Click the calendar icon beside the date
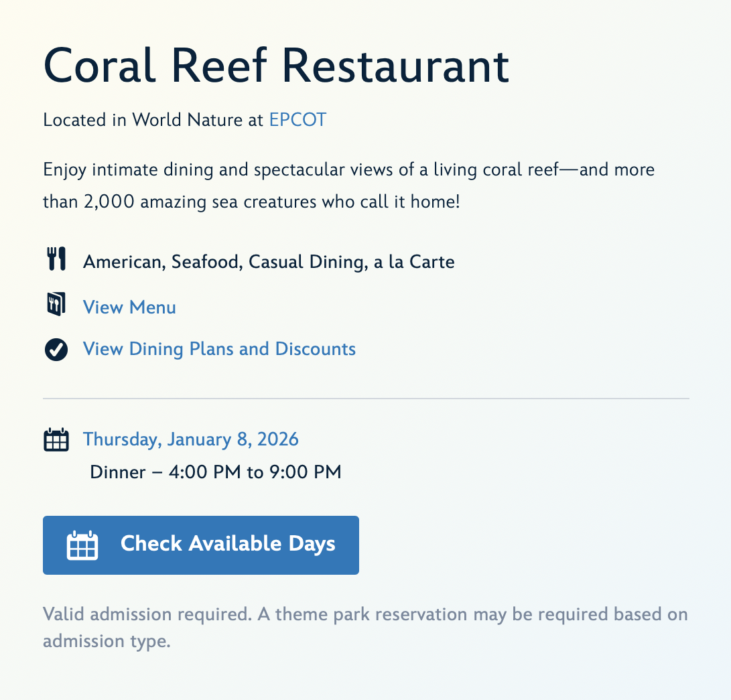This screenshot has height=700, width=731. click(56, 440)
